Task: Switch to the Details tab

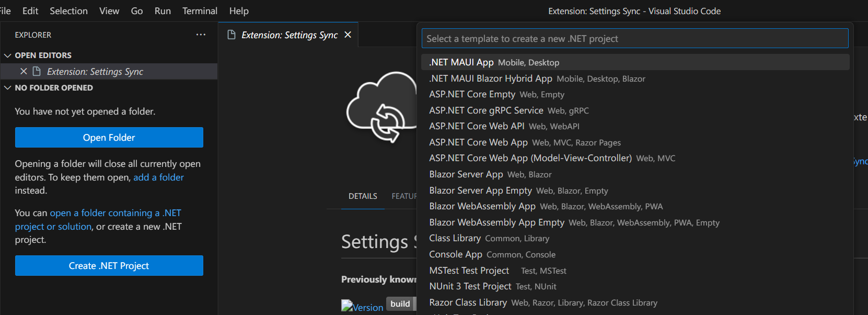Action: (x=363, y=196)
